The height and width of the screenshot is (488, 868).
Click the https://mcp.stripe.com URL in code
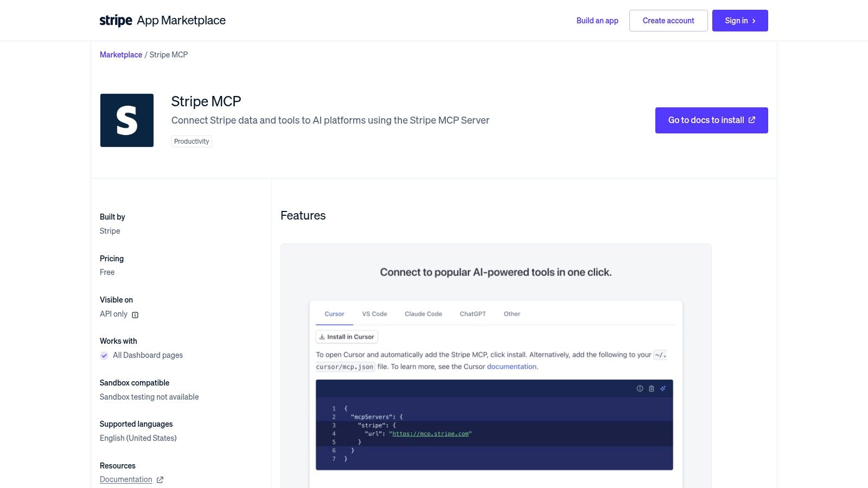coord(430,434)
